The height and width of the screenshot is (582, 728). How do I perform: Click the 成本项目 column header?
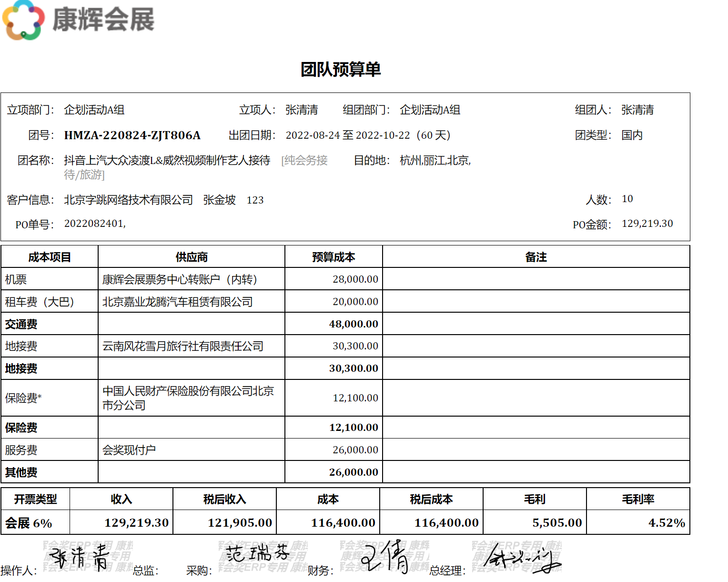pyautogui.click(x=50, y=257)
